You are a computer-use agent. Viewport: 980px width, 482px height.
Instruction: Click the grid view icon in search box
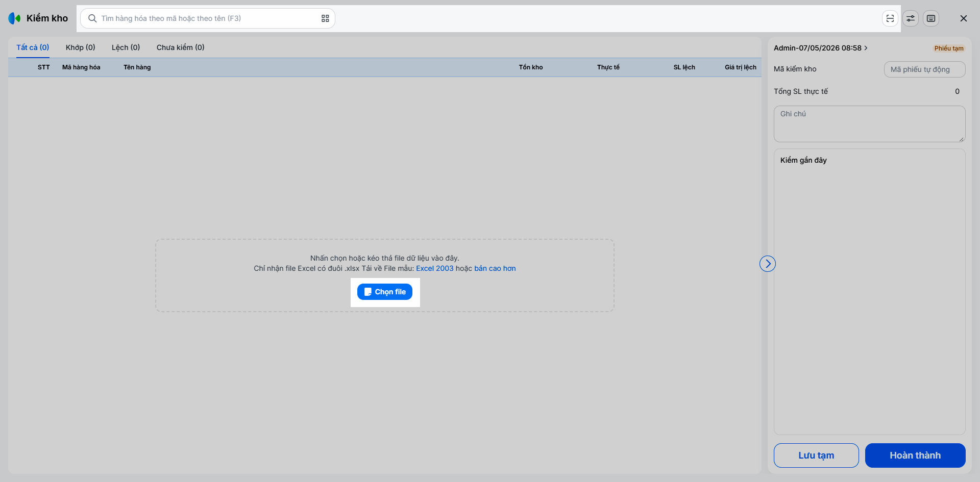[325, 18]
